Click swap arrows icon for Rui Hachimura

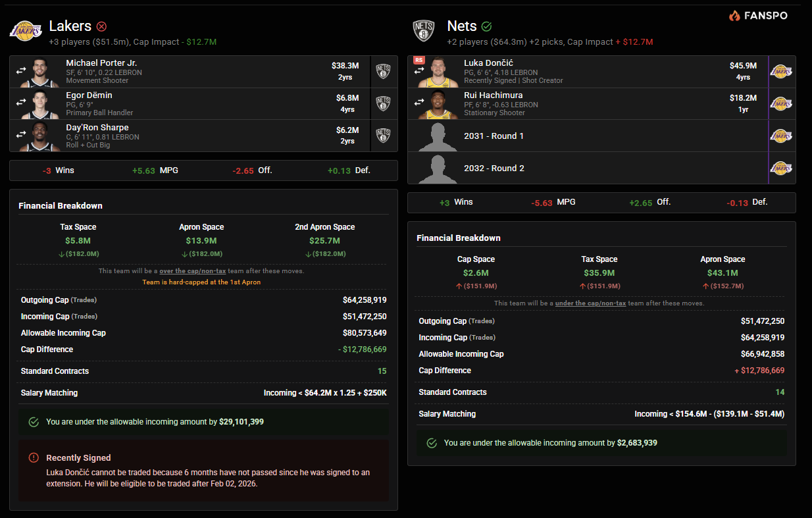(x=419, y=102)
